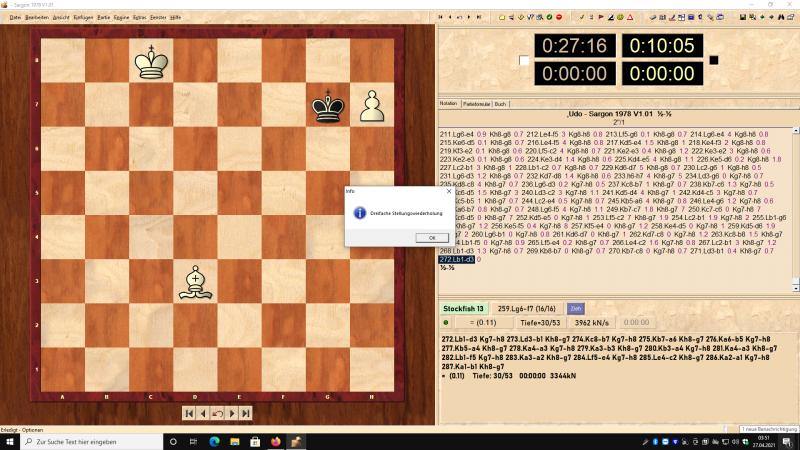
Task: Open the Extras menu
Action: (x=140, y=17)
